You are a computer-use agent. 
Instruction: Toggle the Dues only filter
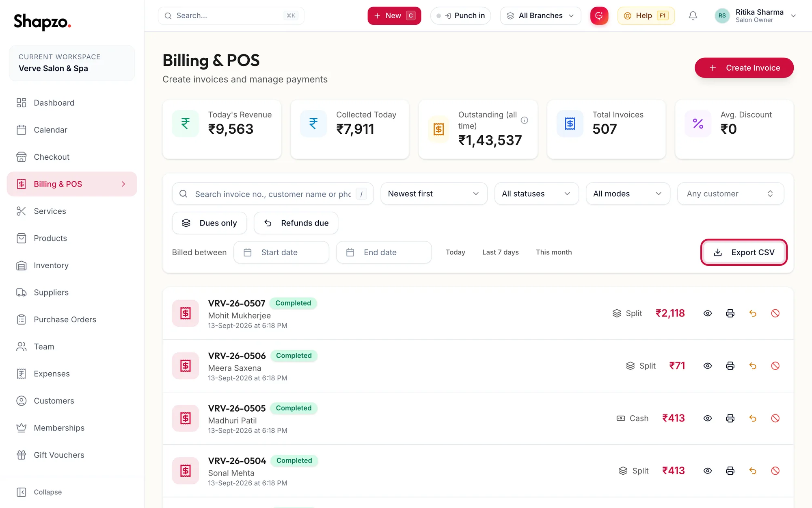click(209, 223)
